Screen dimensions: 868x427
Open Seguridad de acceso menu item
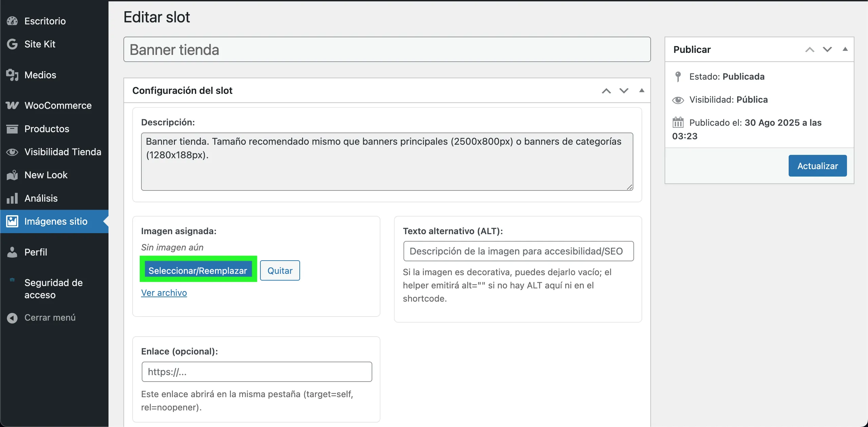(x=53, y=289)
